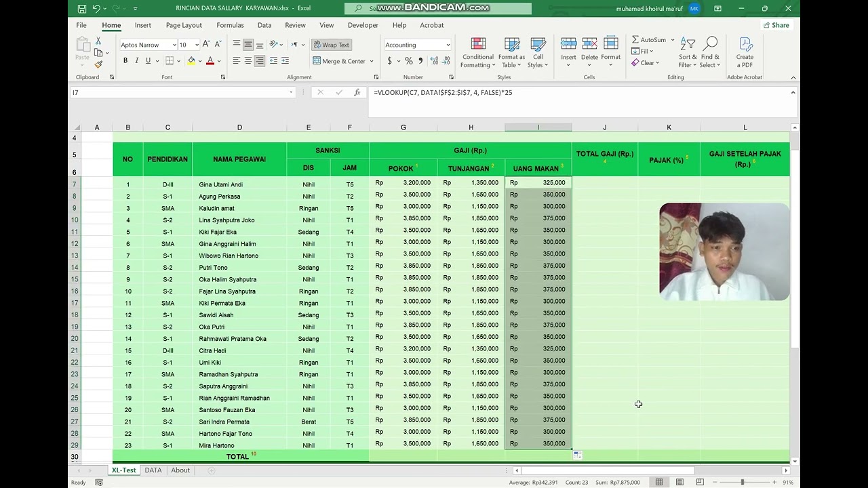Screen dimensions: 868x488
Task: Open the About sheet tab
Action: [180, 470]
